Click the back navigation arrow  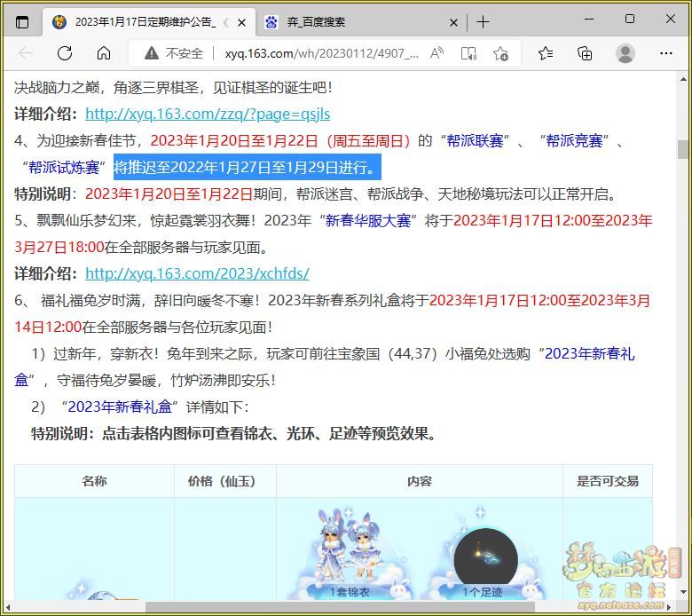(x=26, y=53)
